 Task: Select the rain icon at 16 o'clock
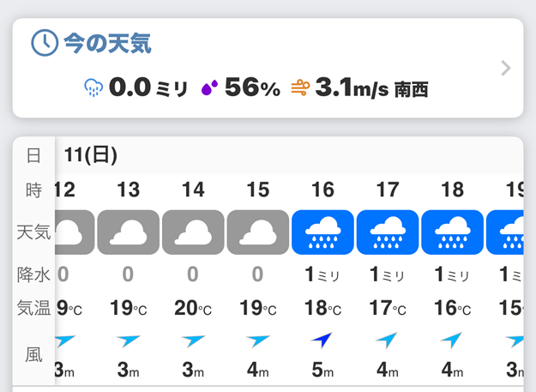tap(322, 232)
